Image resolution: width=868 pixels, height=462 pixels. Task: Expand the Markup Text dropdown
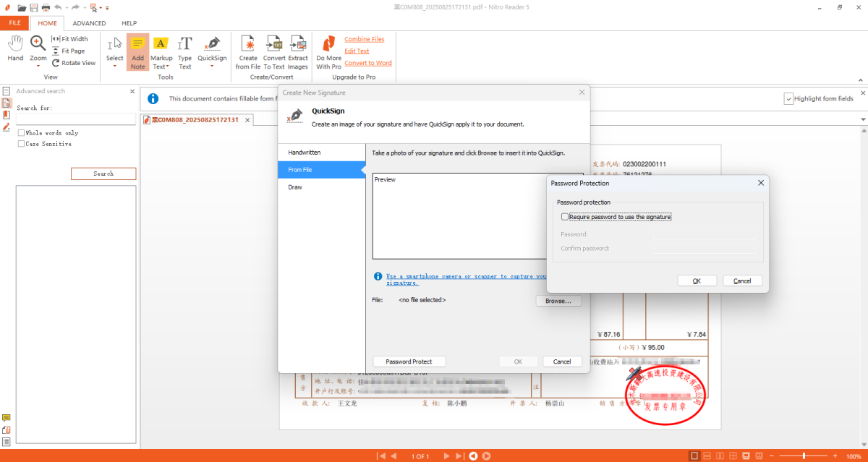point(168,67)
